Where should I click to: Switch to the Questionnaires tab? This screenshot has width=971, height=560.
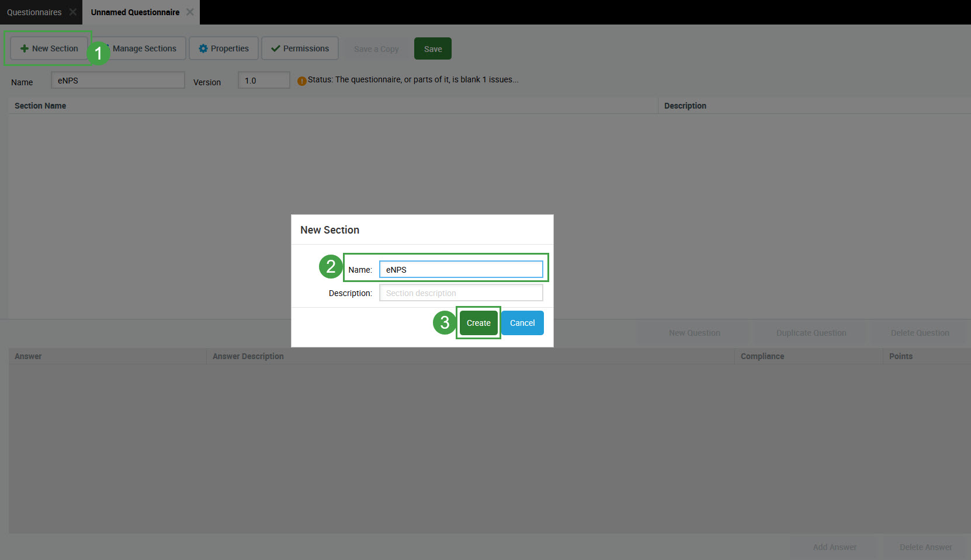coord(34,12)
